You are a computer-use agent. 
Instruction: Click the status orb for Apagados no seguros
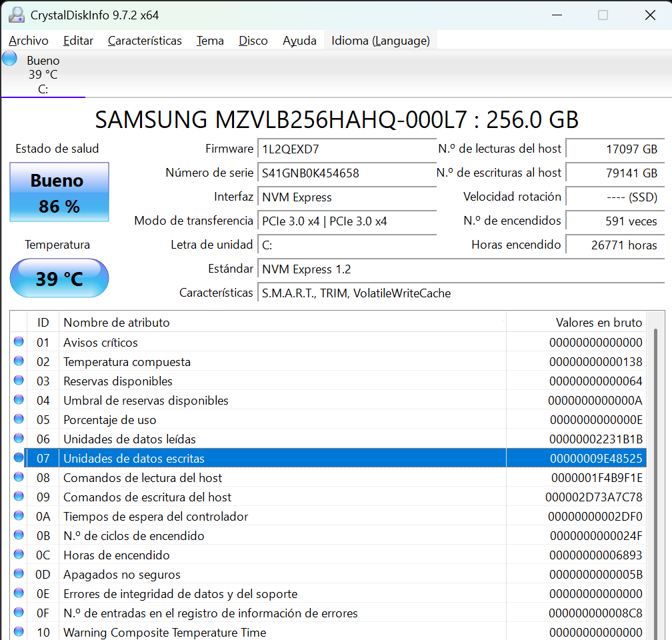(19, 573)
